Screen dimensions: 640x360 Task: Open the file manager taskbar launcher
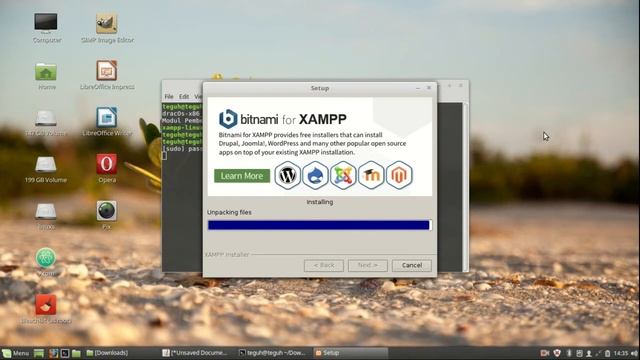pyautogui.click(x=76, y=353)
